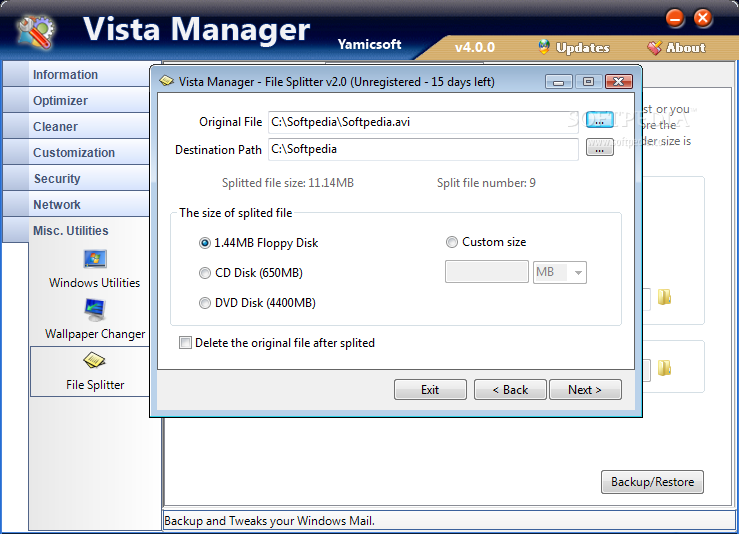Click the custom size value field

pos(487,272)
